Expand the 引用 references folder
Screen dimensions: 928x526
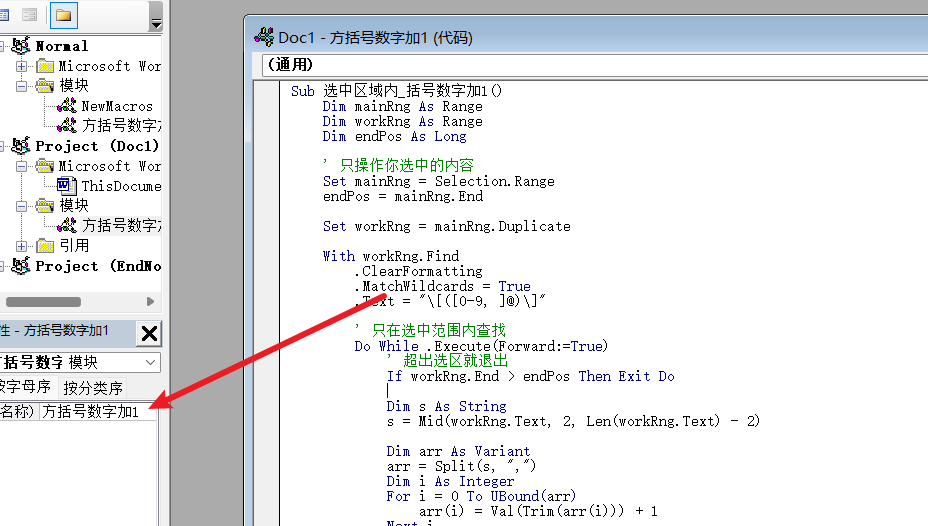coord(22,246)
